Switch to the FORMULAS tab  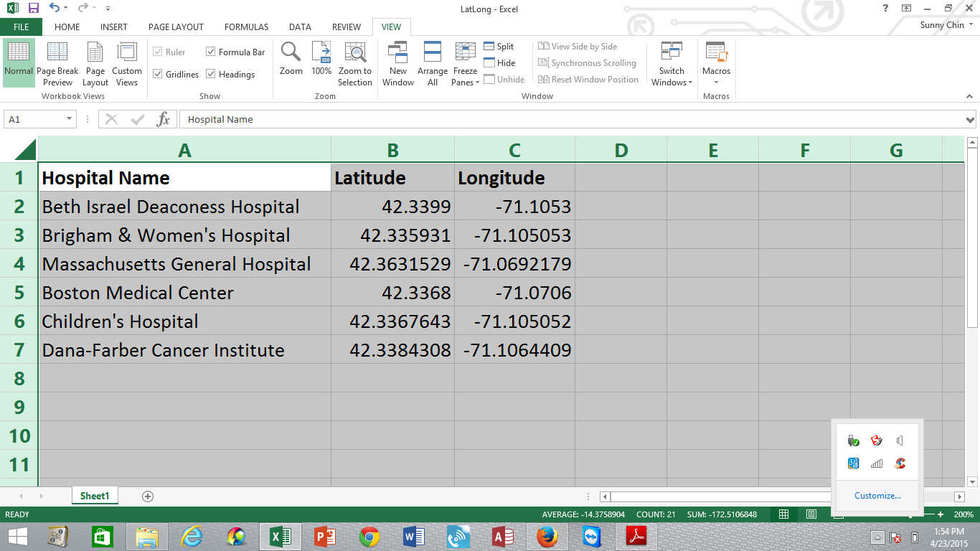click(246, 27)
